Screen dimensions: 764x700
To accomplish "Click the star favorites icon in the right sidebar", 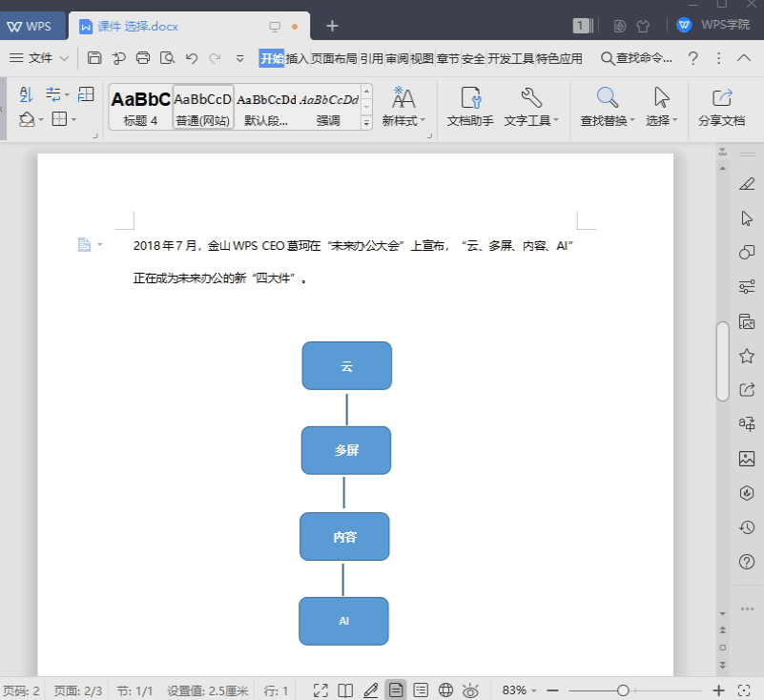I will pyautogui.click(x=747, y=356).
